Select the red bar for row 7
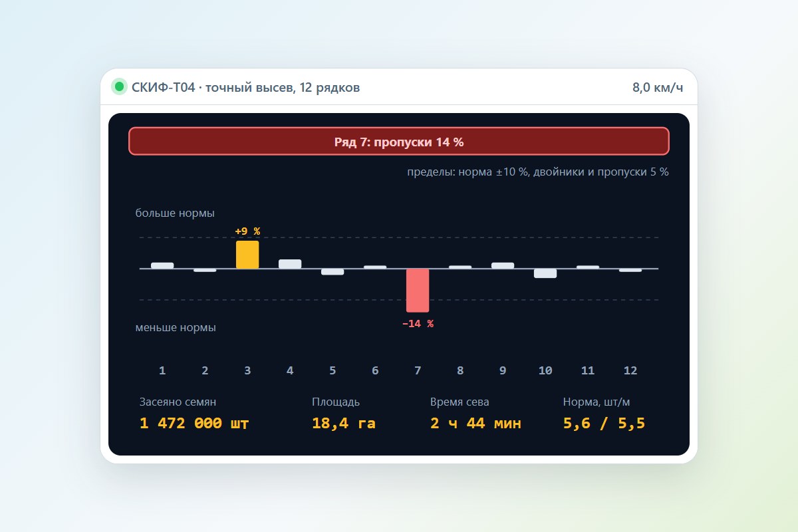Screen dimensions: 798x532 418,291
